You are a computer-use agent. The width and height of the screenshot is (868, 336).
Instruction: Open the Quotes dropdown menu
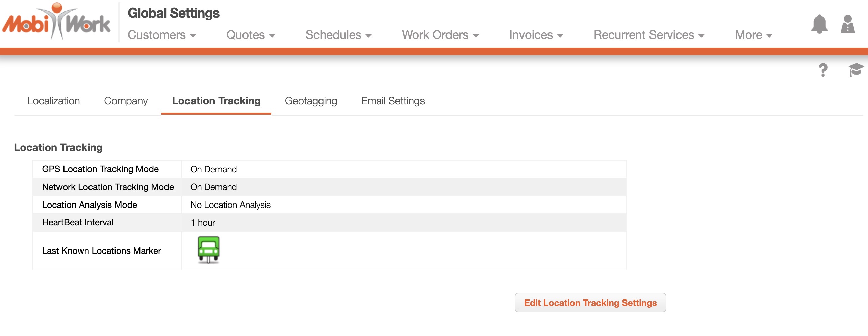pos(251,35)
